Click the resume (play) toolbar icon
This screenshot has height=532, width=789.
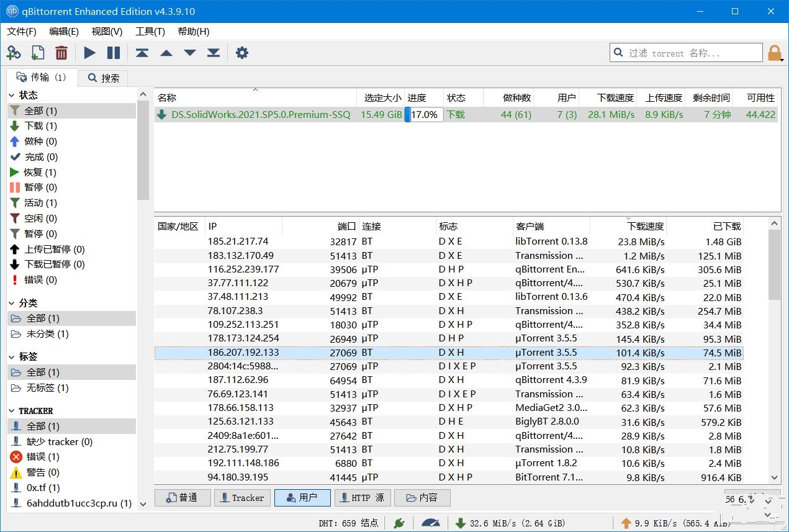coord(90,53)
